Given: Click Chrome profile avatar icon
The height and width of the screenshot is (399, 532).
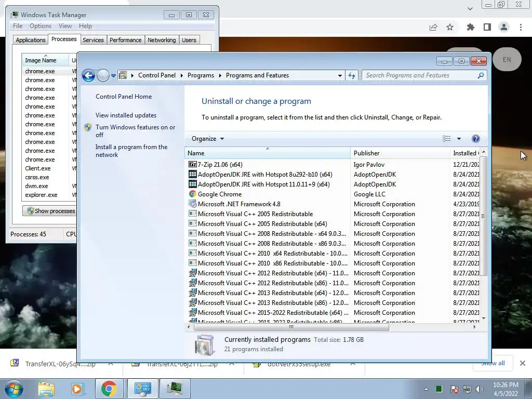Looking at the screenshot, I should [x=504, y=27].
